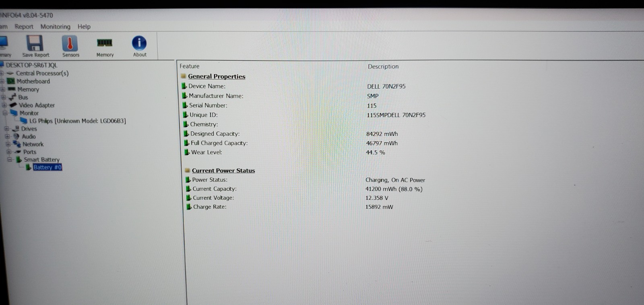Select Drives tree node
The height and width of the screenshot is (305, 644).
[29, 129]
